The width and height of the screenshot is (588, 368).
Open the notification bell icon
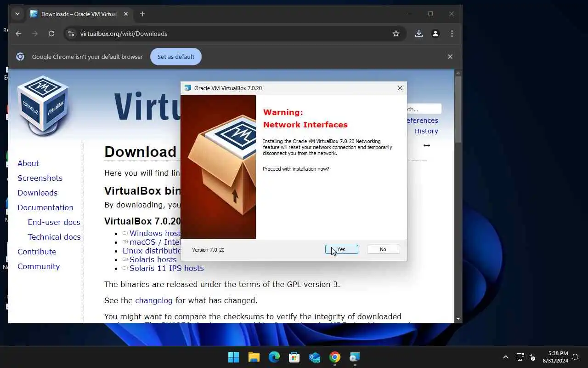click(x=575, y=357)
